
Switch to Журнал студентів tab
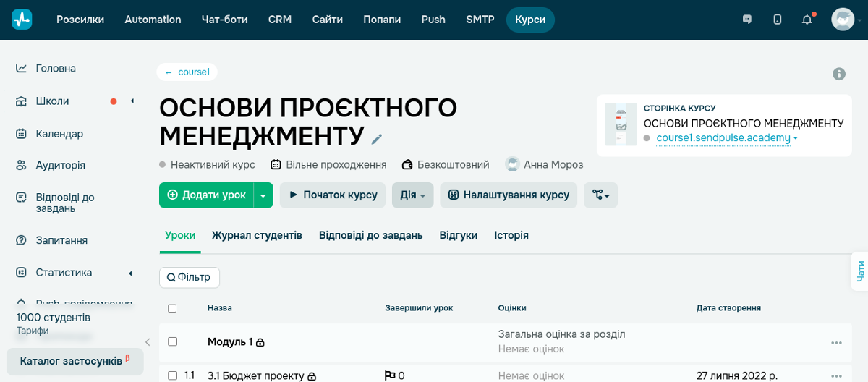pos(257,235)
